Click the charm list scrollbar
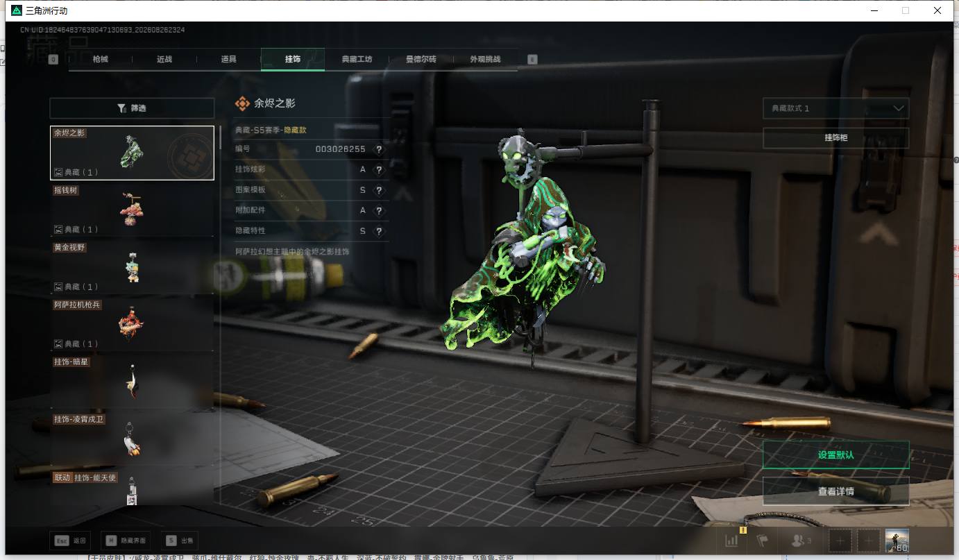 221,137
